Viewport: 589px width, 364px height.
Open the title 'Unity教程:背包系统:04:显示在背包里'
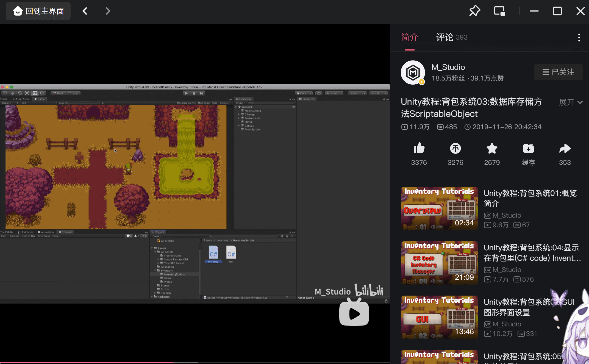click(532, 253)
